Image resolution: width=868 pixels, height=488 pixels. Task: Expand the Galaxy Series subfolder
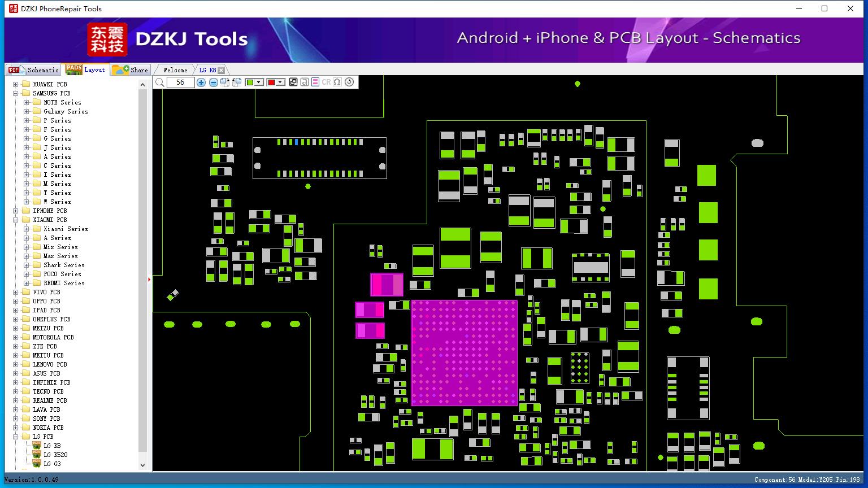click(26, 111)
